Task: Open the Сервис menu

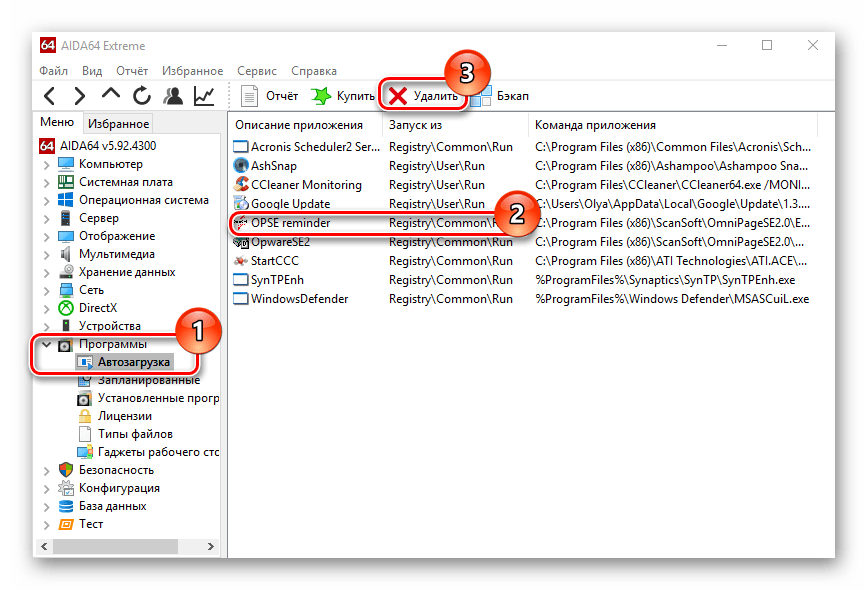Action: 257,71
